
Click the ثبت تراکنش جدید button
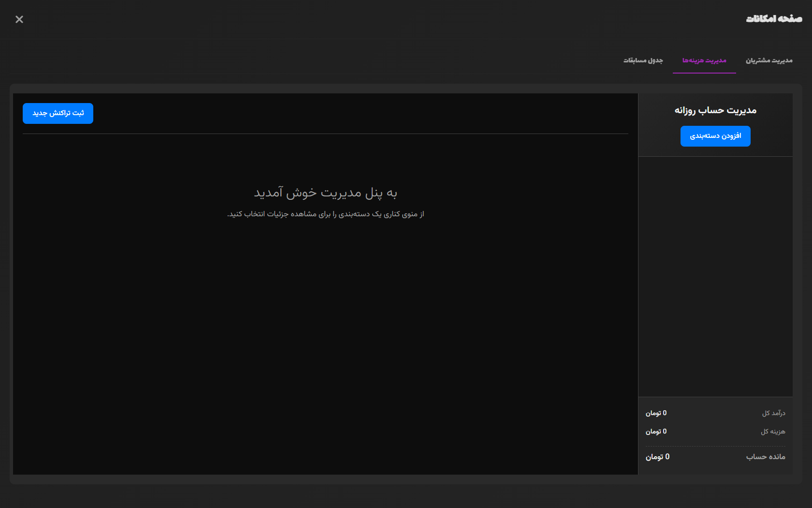(x=58, y=113)
